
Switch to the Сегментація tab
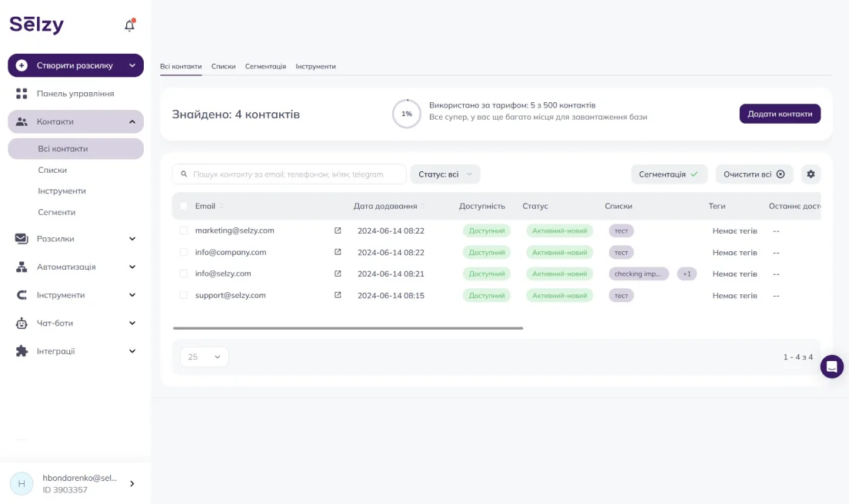point(265,67)
